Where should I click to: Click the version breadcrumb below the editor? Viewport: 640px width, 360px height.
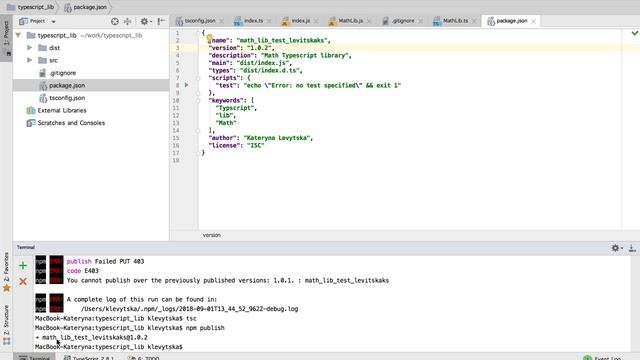pyautogui.click(x=211, y=236)
